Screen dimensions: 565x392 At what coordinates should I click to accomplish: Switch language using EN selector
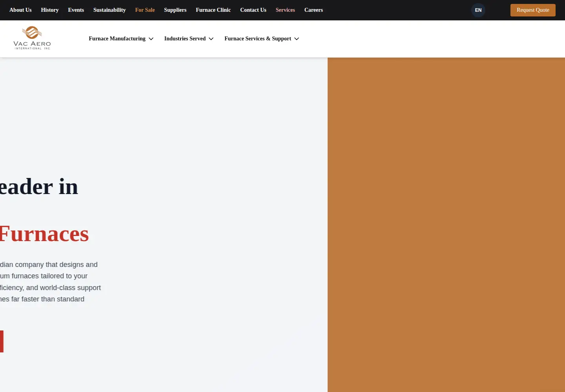[x=478, y=10]
